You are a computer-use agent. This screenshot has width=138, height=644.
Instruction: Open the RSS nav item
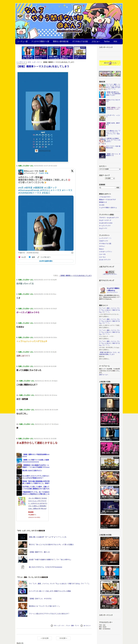click(115, 42)
